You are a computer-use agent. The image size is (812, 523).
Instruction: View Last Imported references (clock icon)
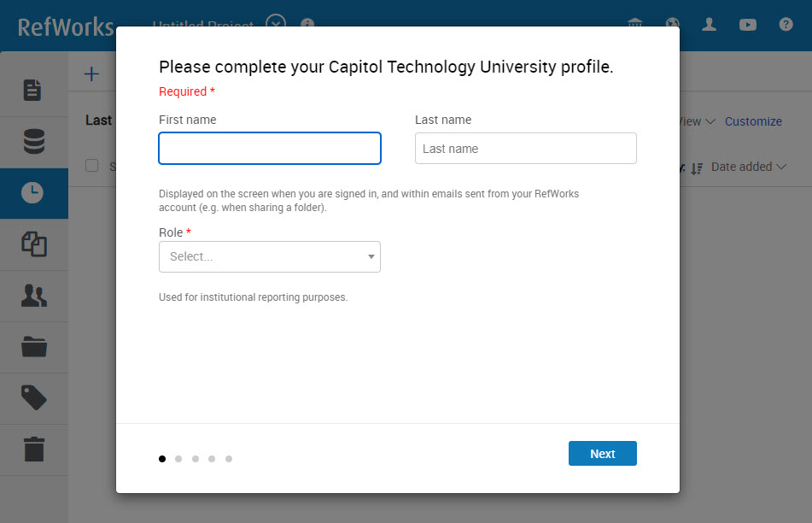point(34,193)
